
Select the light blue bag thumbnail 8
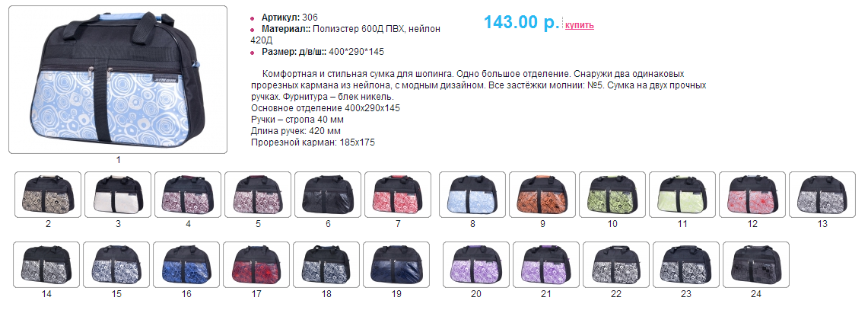point(472,194)
